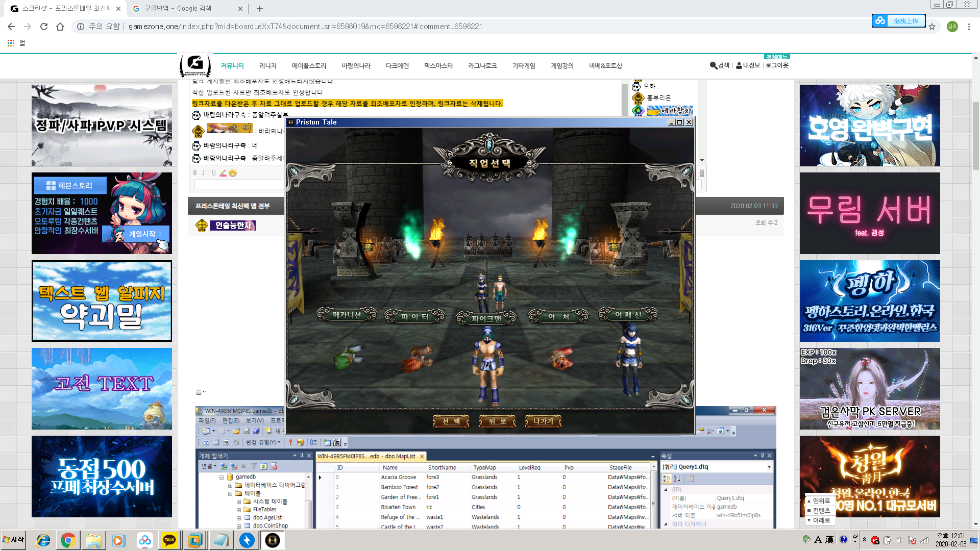The height and width of the screenshot is (551, 980).
Task: Open Chrome from the taskbar
Action: [68, 540]
